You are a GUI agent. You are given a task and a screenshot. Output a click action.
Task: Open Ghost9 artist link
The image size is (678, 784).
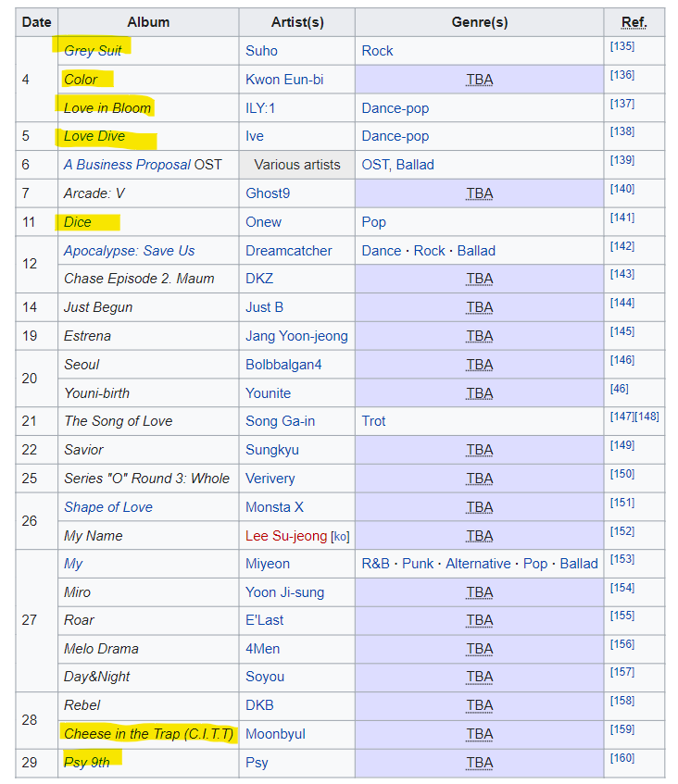[x=268, y=193]
